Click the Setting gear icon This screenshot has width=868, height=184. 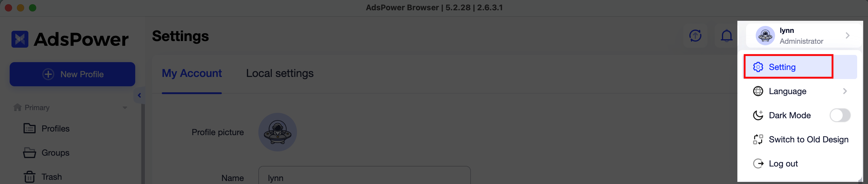coord(758,67)
